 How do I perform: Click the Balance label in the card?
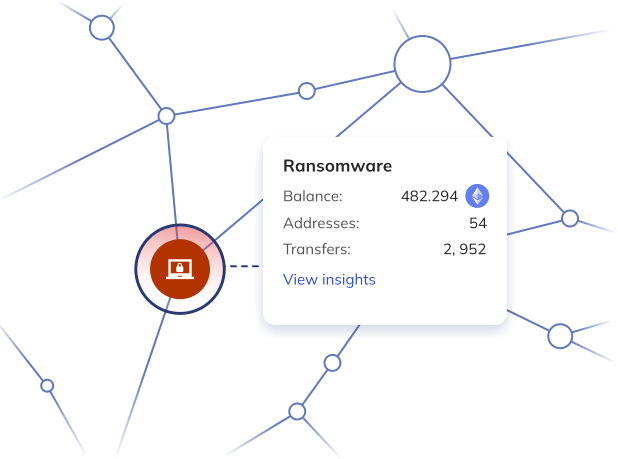coord(312,196)
